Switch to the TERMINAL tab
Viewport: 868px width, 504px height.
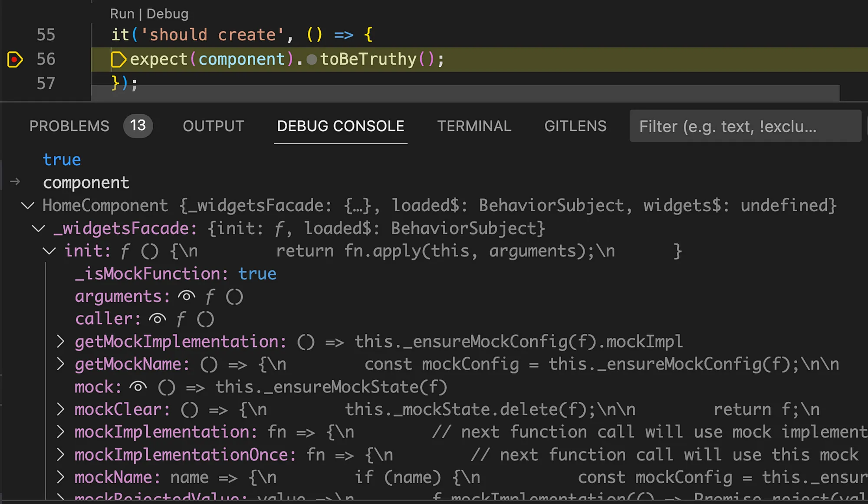pos(474,126)
